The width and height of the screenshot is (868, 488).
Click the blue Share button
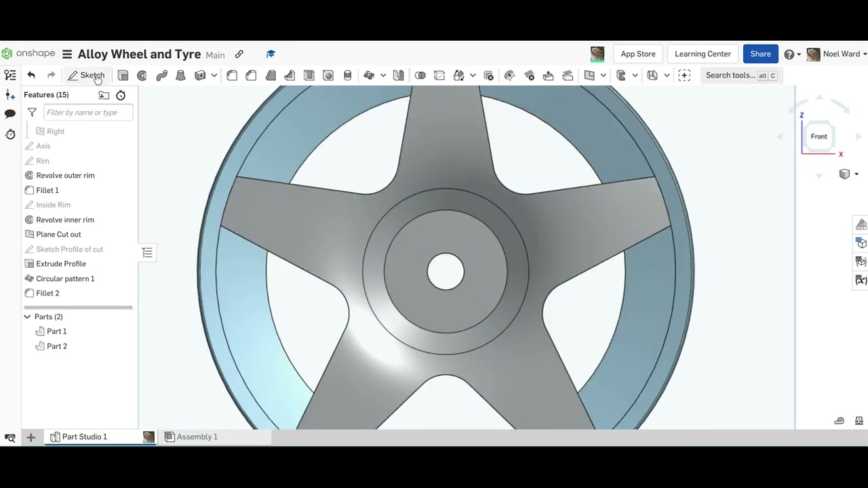pyautogui.click(x=760, y=54)
